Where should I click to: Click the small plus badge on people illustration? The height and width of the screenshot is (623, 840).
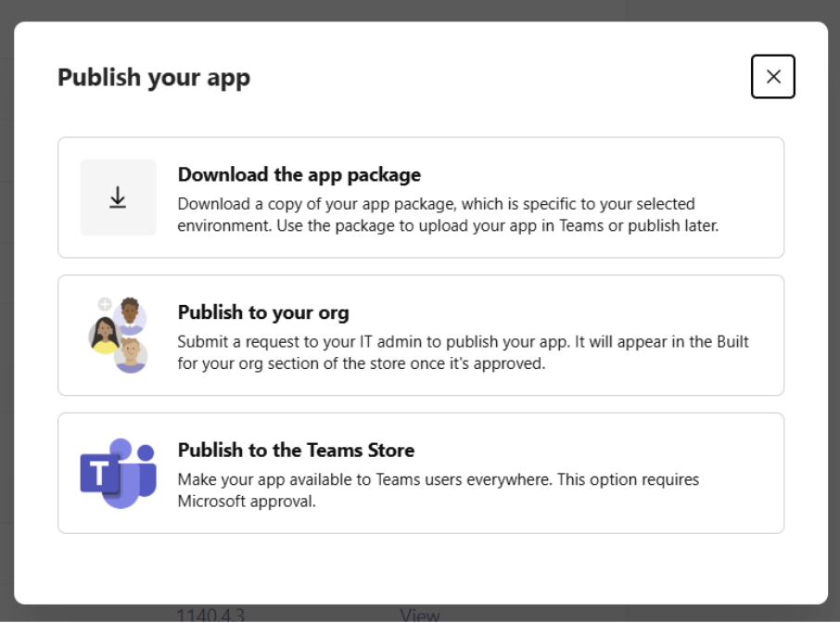point(105,303)
